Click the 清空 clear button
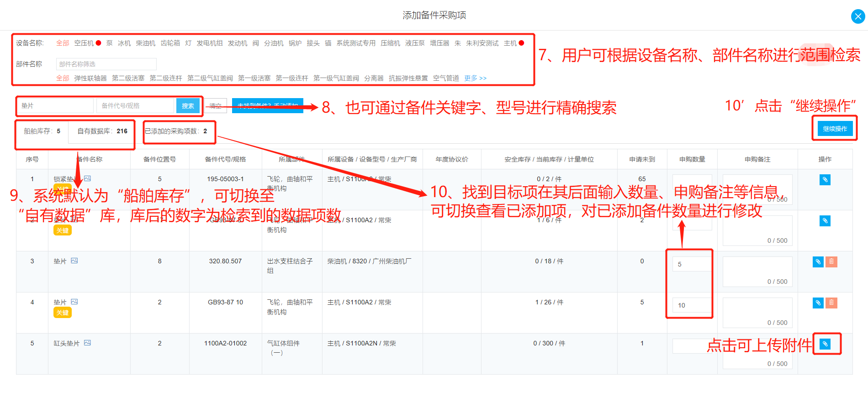 pos(215,105)
